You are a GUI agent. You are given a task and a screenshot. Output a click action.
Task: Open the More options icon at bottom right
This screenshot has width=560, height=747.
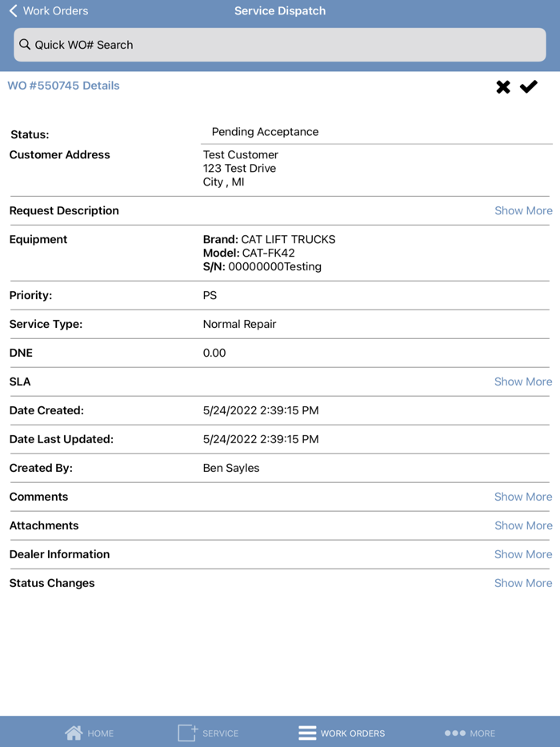click(x=453, y=732)
